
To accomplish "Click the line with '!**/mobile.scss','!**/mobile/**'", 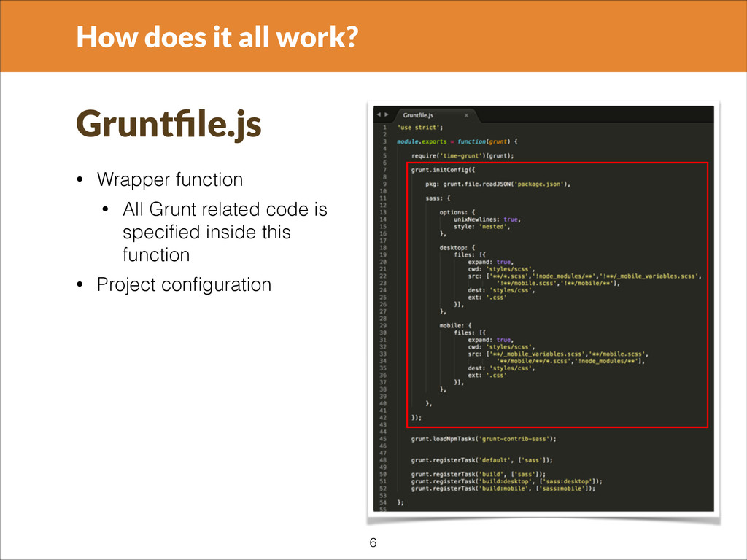I will click(558, 284).
